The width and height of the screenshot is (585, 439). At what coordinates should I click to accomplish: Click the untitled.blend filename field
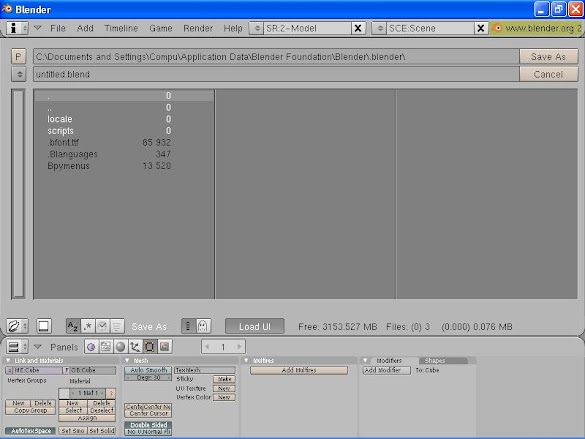pos(276,74)
